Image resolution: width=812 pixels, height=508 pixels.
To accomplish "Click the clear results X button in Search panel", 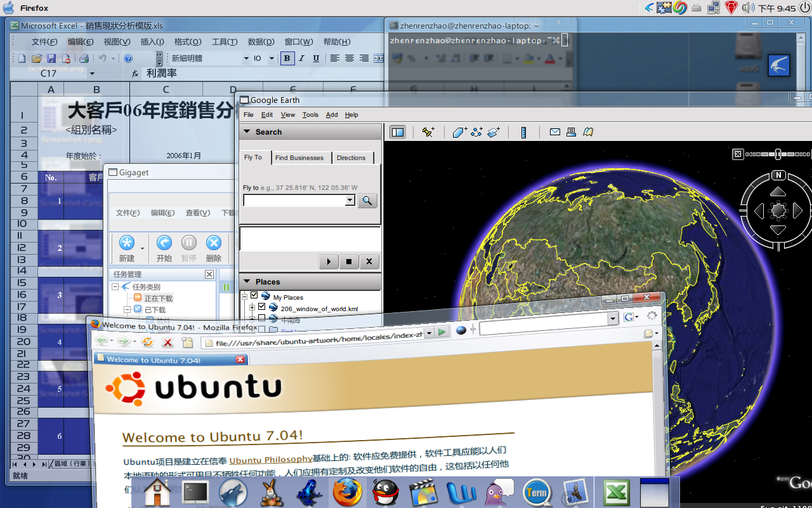I will (369, 261).
